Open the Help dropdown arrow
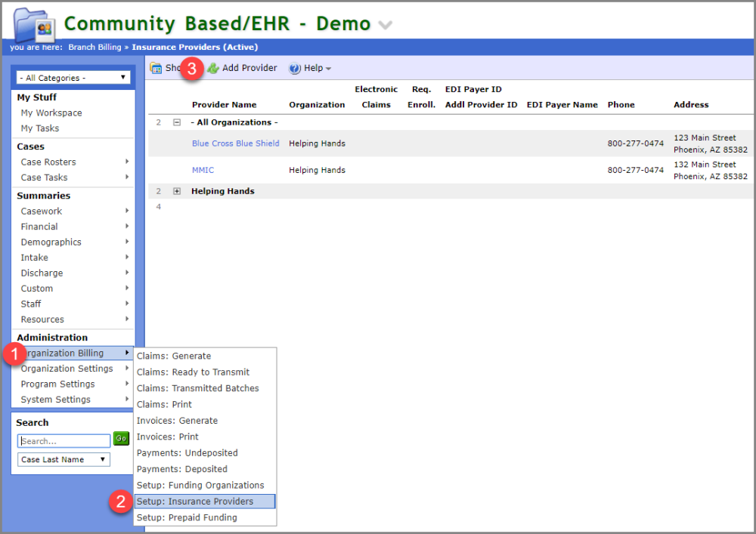 [328, 69]
